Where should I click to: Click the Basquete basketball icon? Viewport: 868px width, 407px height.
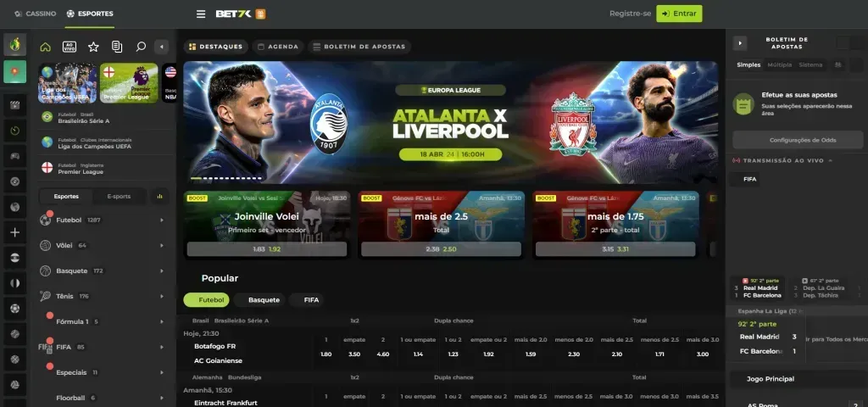coord(46,270)
